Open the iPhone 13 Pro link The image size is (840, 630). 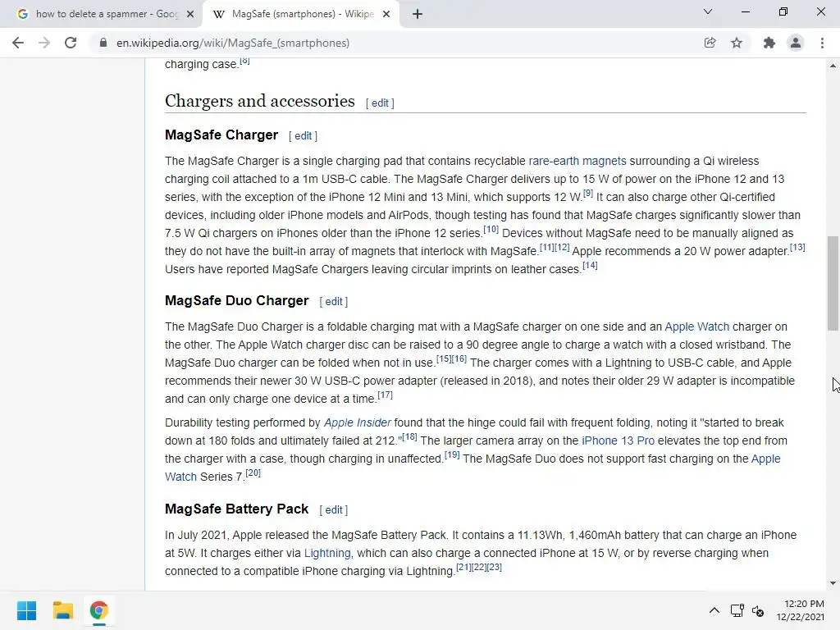coord(618,441)
